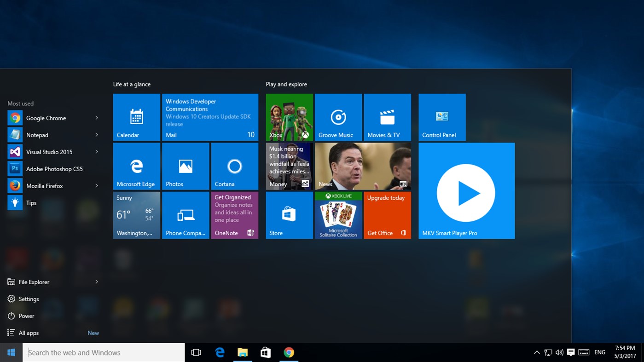Screen dimensions: 644x362
Task: Open Microsoft Solitaire Collection
Action: pos(338,215)
